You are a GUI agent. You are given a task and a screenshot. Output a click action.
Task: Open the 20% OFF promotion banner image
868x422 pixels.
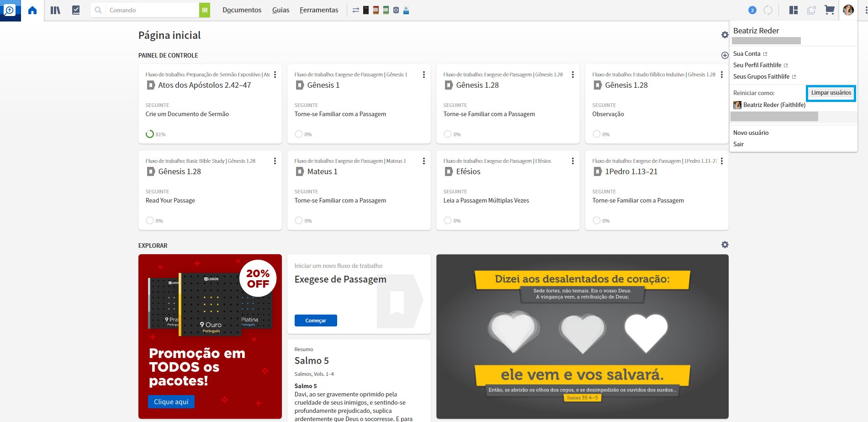(x=210, y=337)
